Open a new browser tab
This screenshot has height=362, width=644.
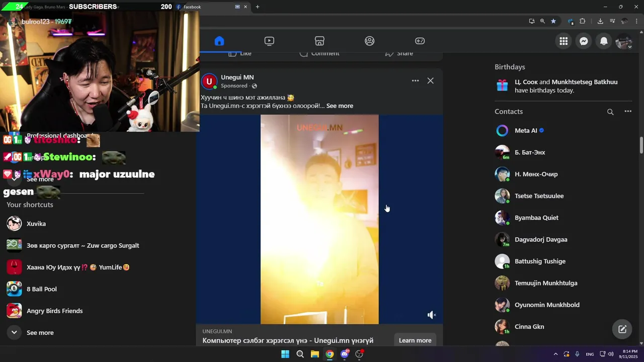click(x=258, y=7)
